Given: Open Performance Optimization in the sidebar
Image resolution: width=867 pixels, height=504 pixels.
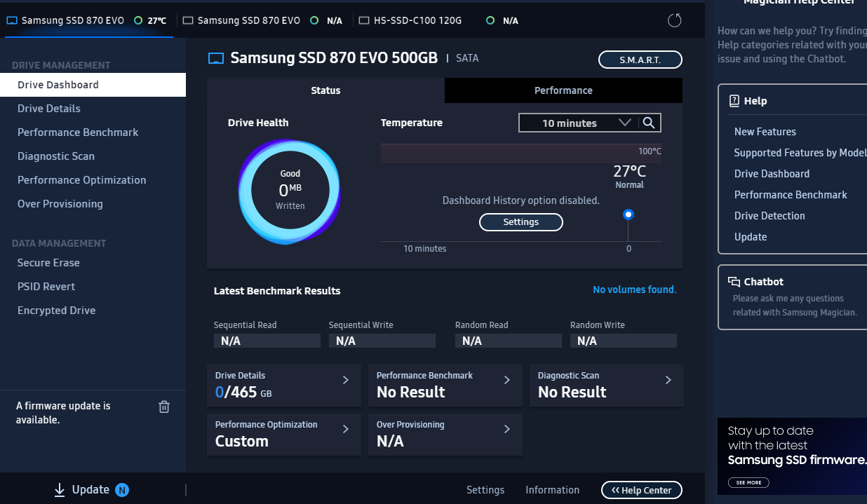Looking at the screenshot, I should pos(93,180).
